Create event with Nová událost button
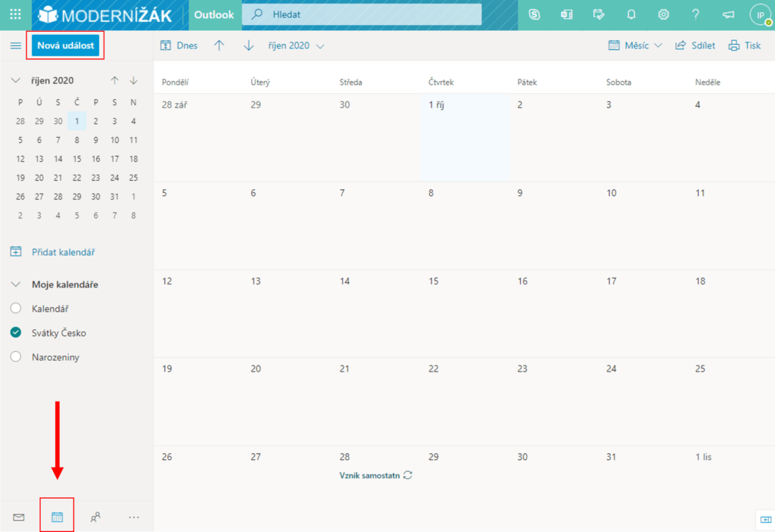The width and height of the screenshot is (775, 532). click(x=65, y=46)
